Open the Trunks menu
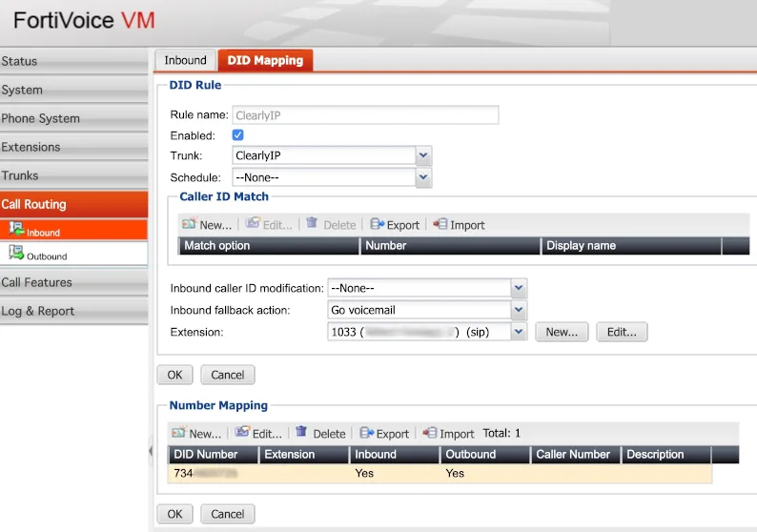This screenshot has height=532, width=757. (73, 175)
